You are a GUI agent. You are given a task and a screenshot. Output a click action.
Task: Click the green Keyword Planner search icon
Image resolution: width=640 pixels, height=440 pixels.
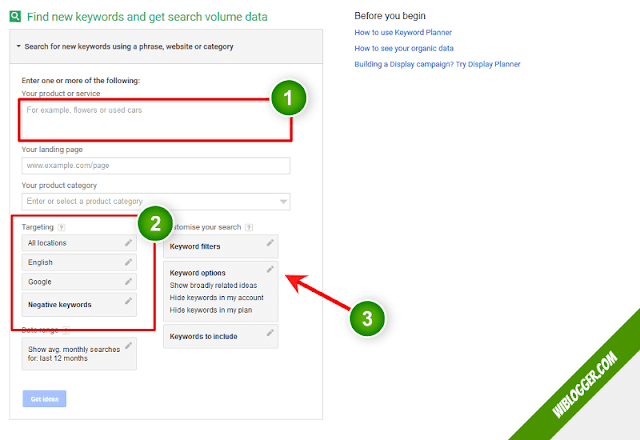coord(15,16)
